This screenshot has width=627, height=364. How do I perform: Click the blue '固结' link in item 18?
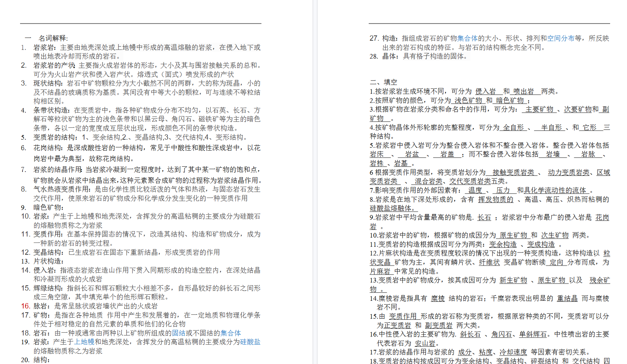(x=179, y=333)
